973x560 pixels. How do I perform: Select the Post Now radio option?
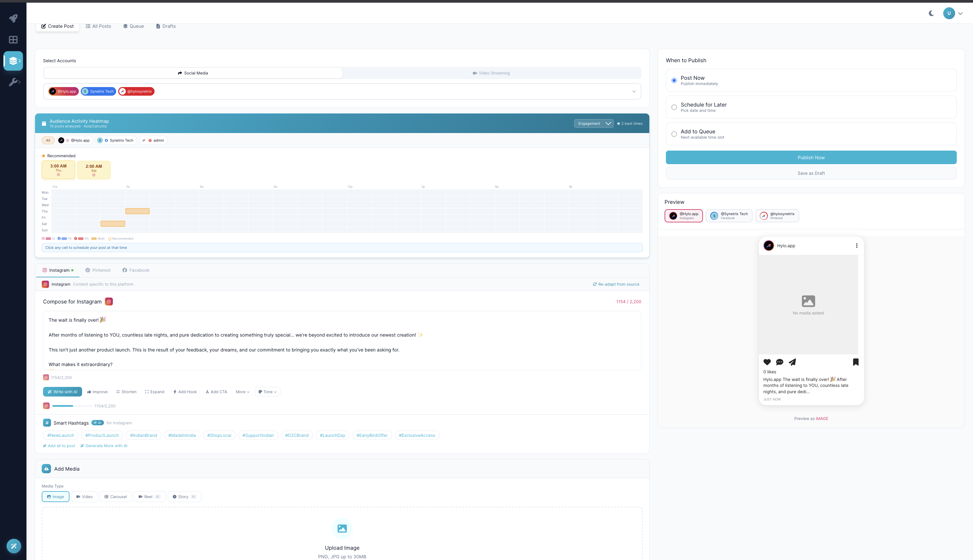coord(674,80)
